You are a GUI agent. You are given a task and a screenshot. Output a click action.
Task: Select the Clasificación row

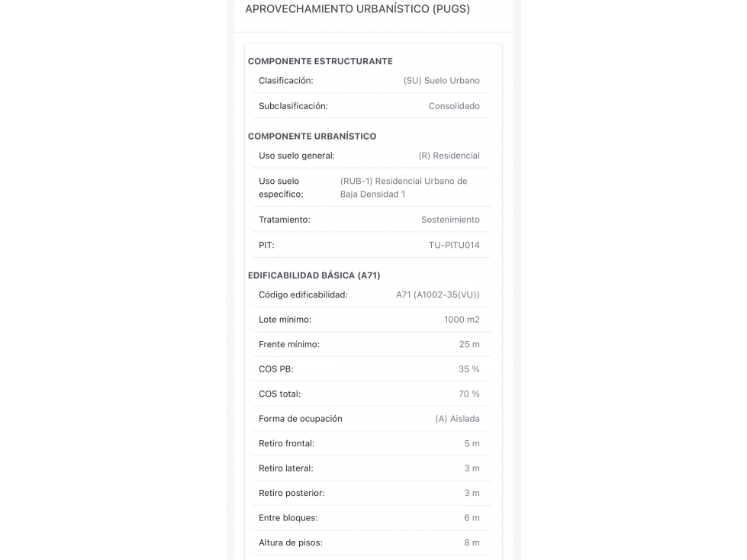coord(369,80)
